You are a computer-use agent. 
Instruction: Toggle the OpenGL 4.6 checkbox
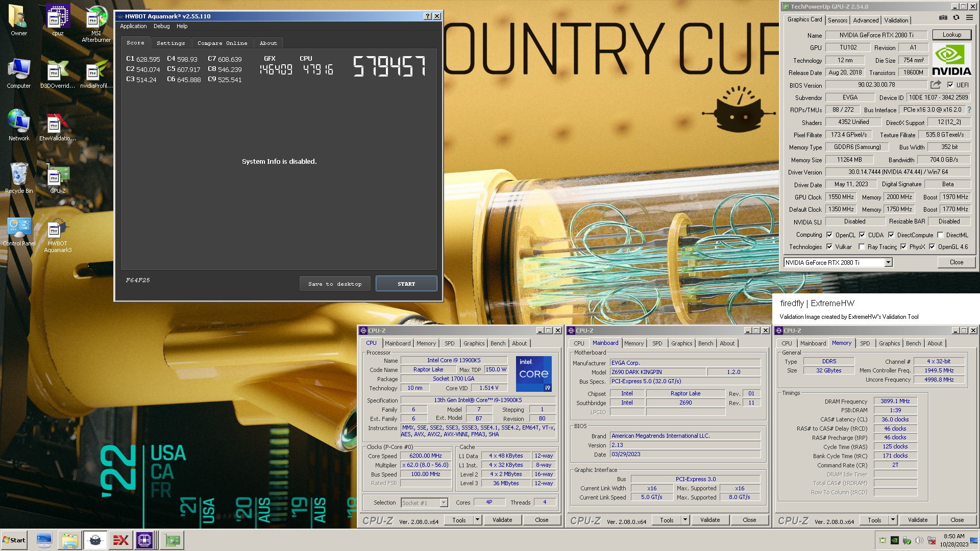pos(932,247)
